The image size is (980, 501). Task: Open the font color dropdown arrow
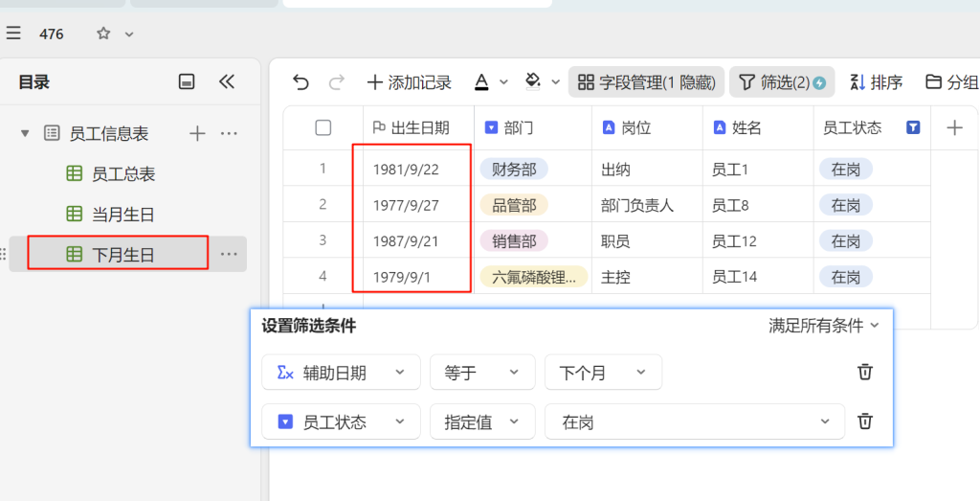[x=503, y=82]
